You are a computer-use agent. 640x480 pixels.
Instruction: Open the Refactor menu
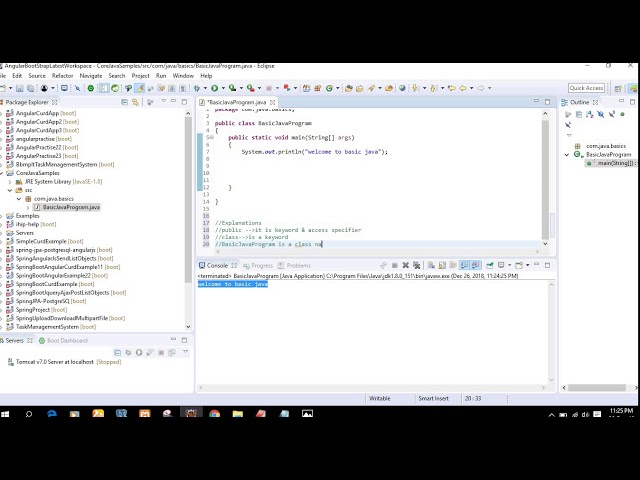pyautogui.click(x=62, y=76)
